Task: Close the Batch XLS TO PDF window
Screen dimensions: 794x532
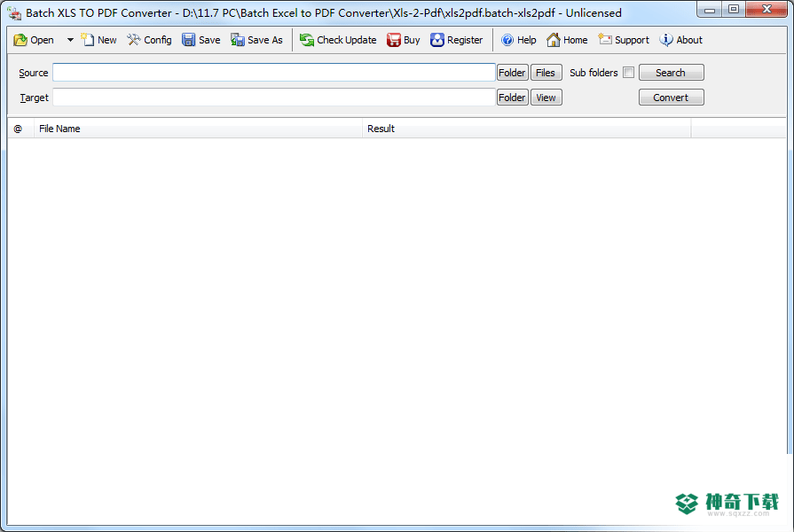Action: (766, 9)
